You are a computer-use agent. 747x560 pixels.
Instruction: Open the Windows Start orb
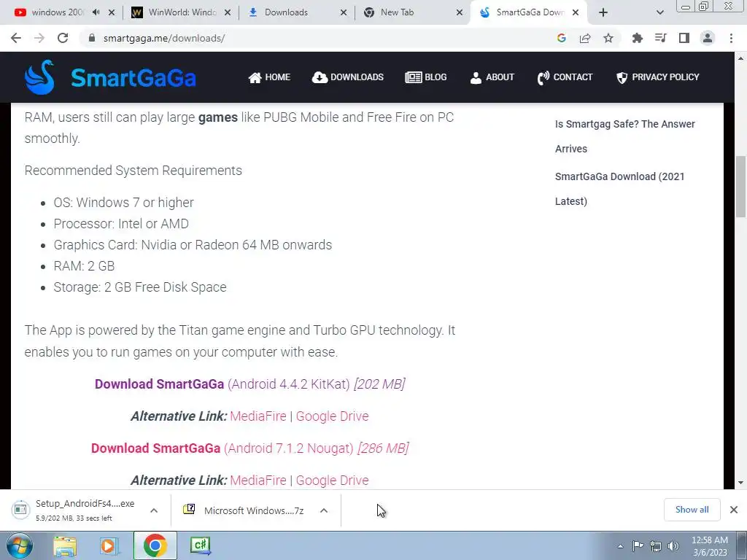(x=19, y=545)
